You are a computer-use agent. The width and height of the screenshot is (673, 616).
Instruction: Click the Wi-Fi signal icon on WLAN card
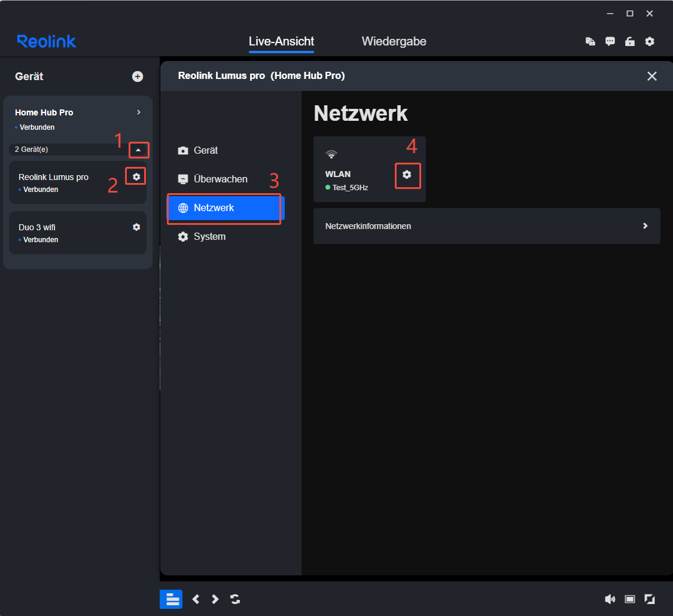point(331,154)
